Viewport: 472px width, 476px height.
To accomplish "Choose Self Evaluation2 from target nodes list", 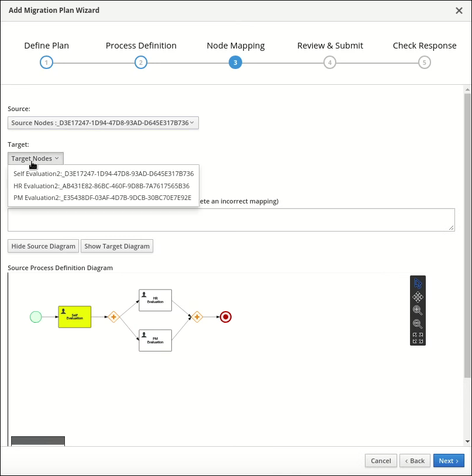I will (x=104, y=174).
